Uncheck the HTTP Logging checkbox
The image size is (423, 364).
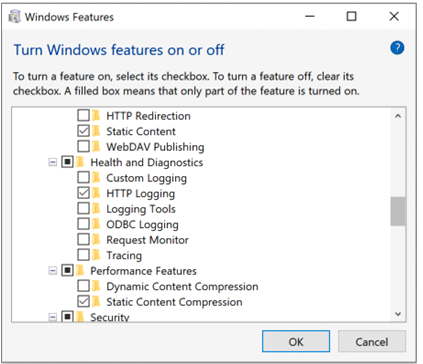click(x=83, y=193)
